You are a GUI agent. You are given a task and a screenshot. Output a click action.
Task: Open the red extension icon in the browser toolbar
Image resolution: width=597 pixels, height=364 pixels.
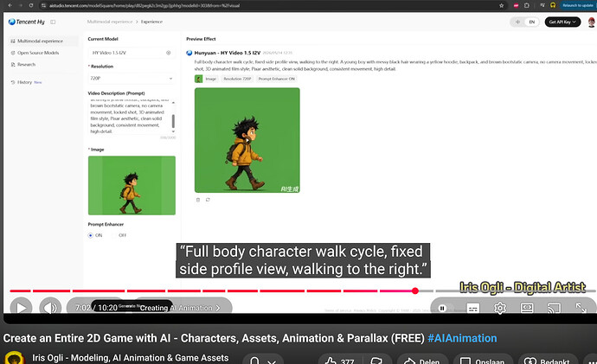[516, 5]
